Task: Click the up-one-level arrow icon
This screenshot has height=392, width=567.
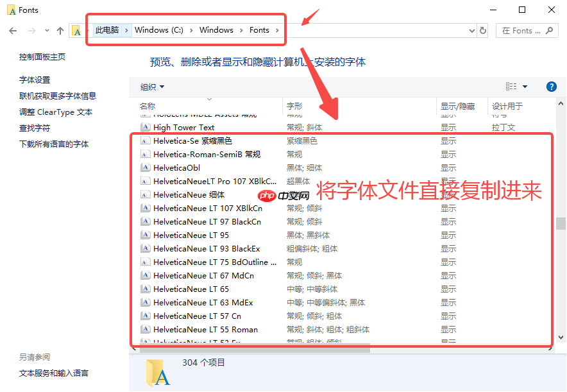Action: click(60, 30)
